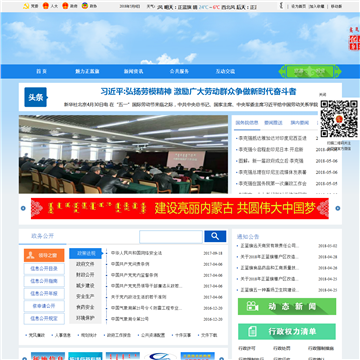This screenshot has height=360, width=360.
Task: Click 行政许可 link
Action: 247,348
